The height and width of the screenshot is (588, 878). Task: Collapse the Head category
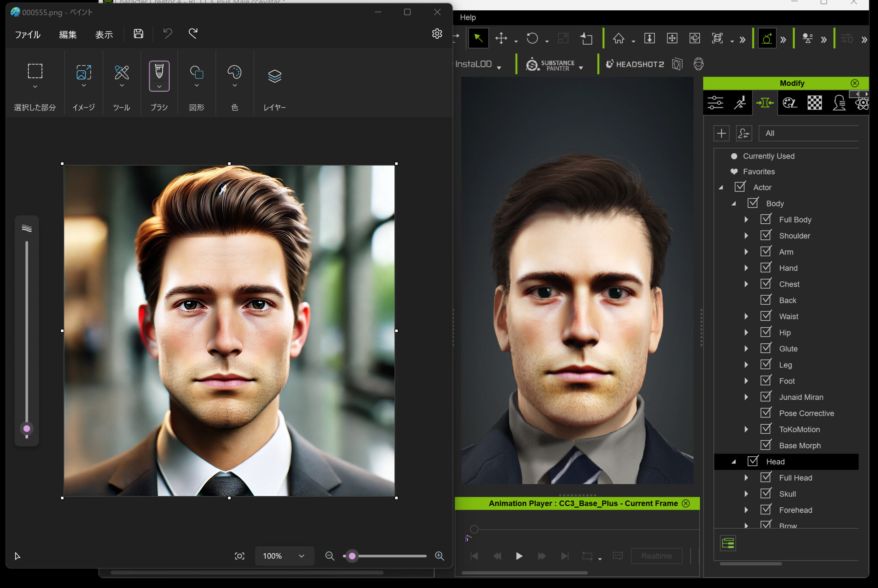pyautogui.click(x=733, y=462)
